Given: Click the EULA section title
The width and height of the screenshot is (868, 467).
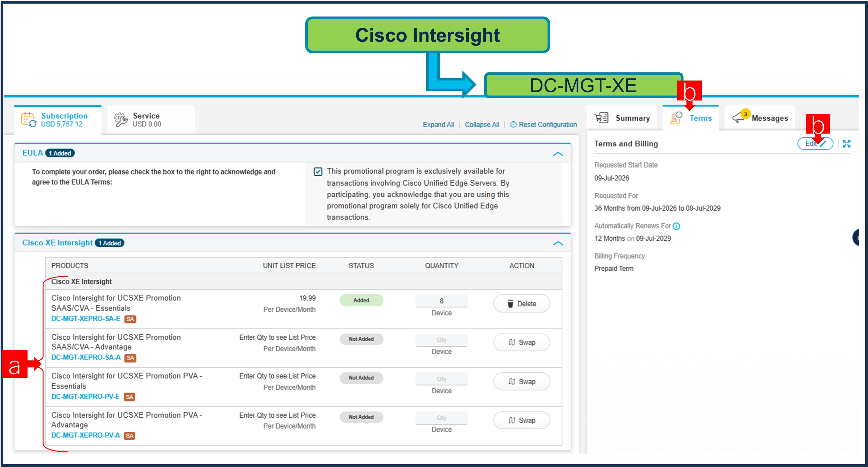Looking at the screenshot, I should point(32,153).
